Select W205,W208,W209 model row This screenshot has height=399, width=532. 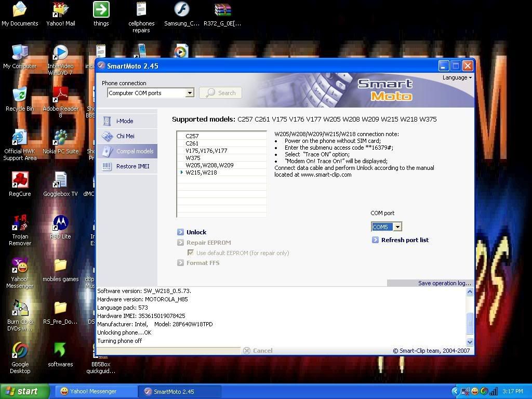(221, 165)
